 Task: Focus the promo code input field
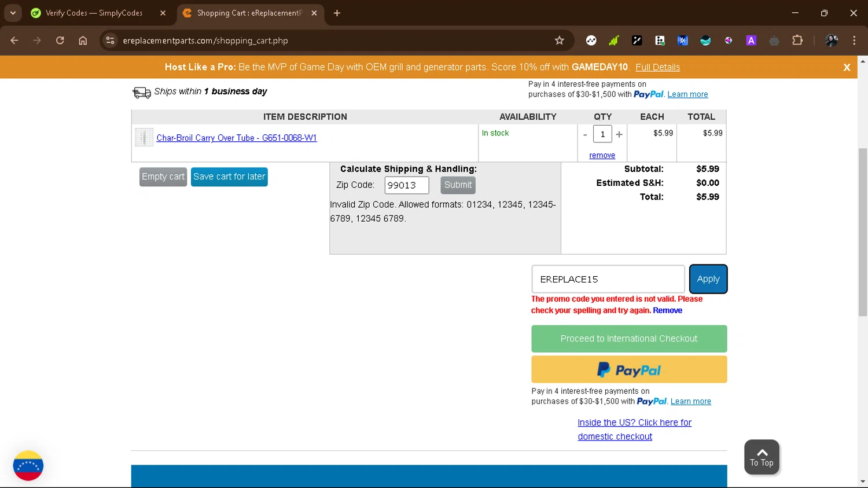608,279
